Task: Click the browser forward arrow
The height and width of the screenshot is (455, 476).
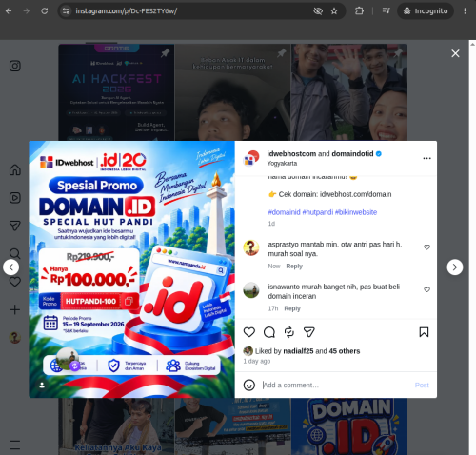Action: [x=27, y=11]
